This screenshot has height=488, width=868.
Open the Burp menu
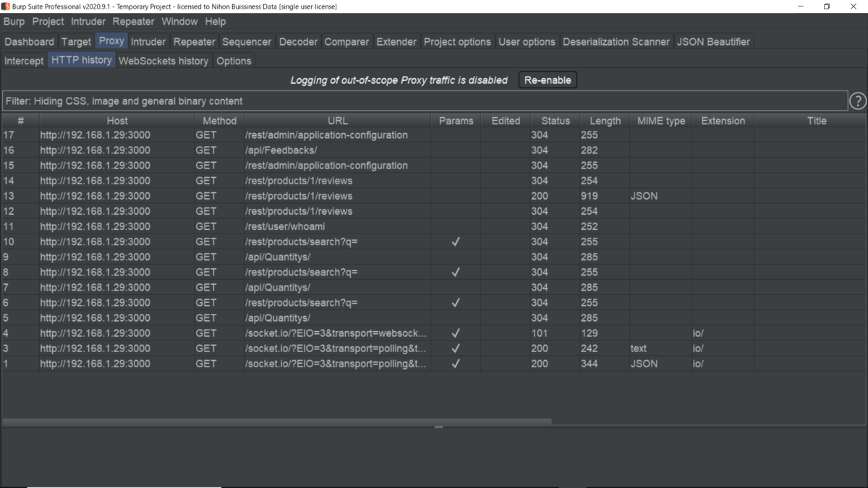[x=14, y=22]
